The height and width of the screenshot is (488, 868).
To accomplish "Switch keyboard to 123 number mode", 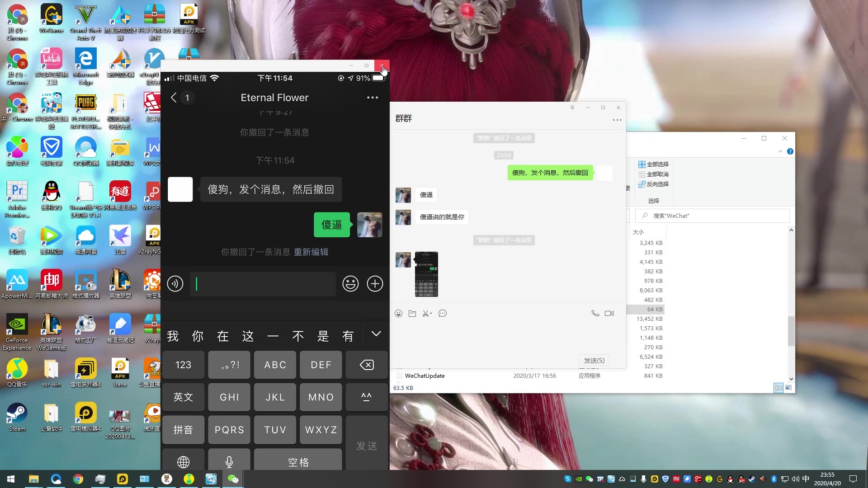I will pyautogui.click(x=183, y=365).
